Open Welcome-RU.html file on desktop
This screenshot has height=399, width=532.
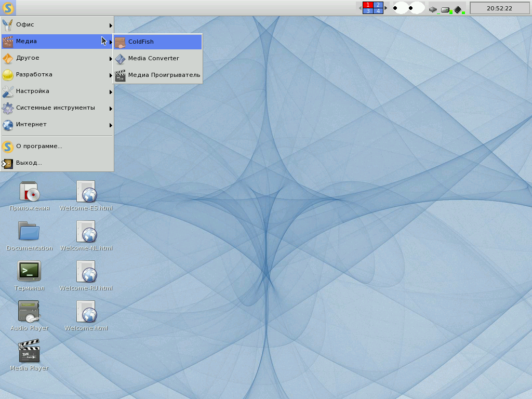pyautogui.click(x=86, y=271)
